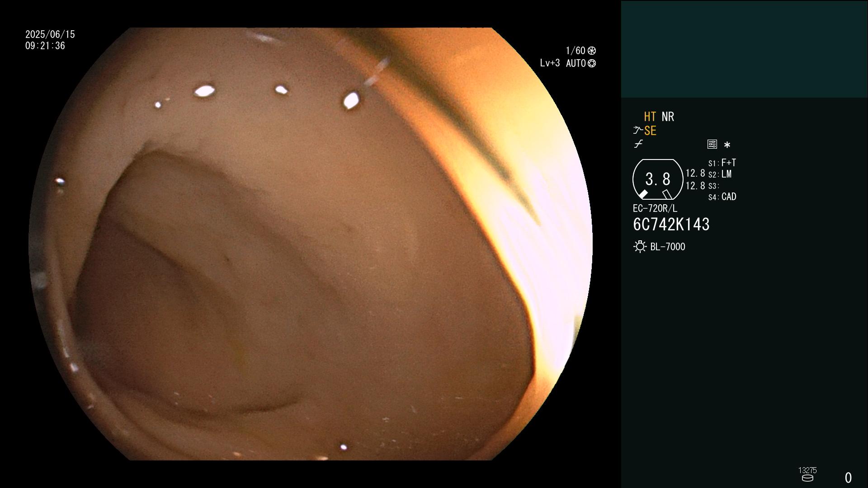The image size is (868, 488).
Task: Click the SE emphasis label
Action: click(650, 131)
